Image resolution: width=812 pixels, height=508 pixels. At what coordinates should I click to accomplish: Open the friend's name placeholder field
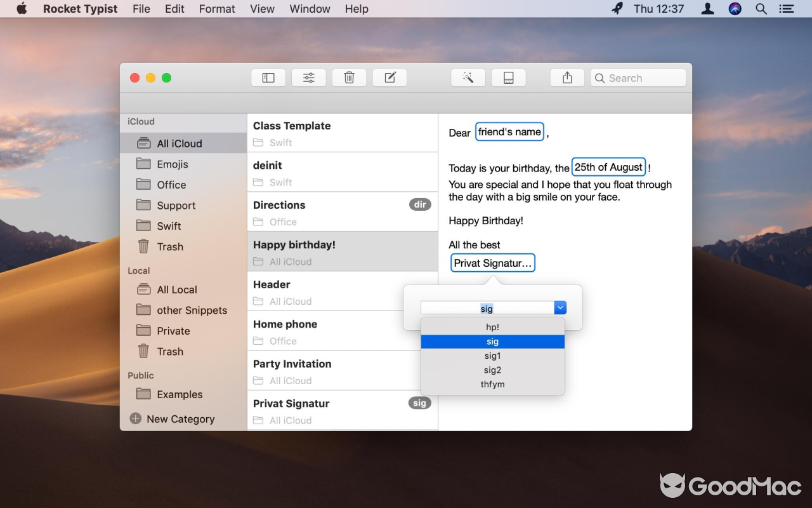(509, 131)
